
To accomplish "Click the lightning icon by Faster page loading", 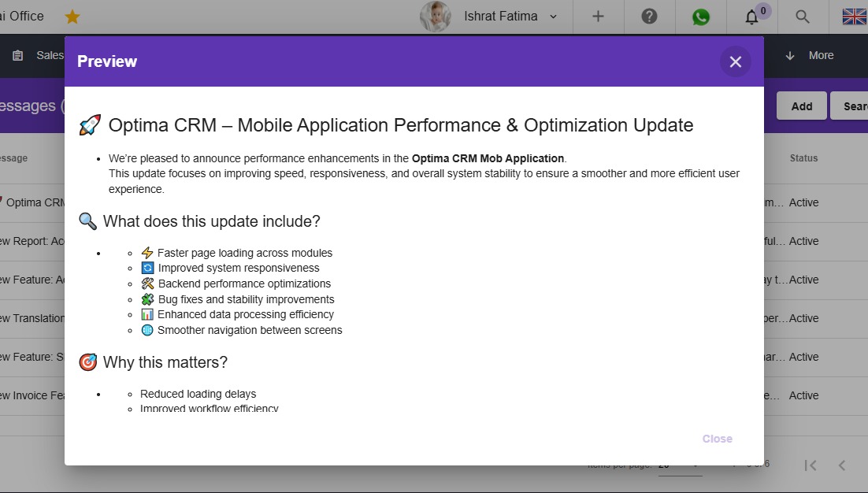I will 147,253.
